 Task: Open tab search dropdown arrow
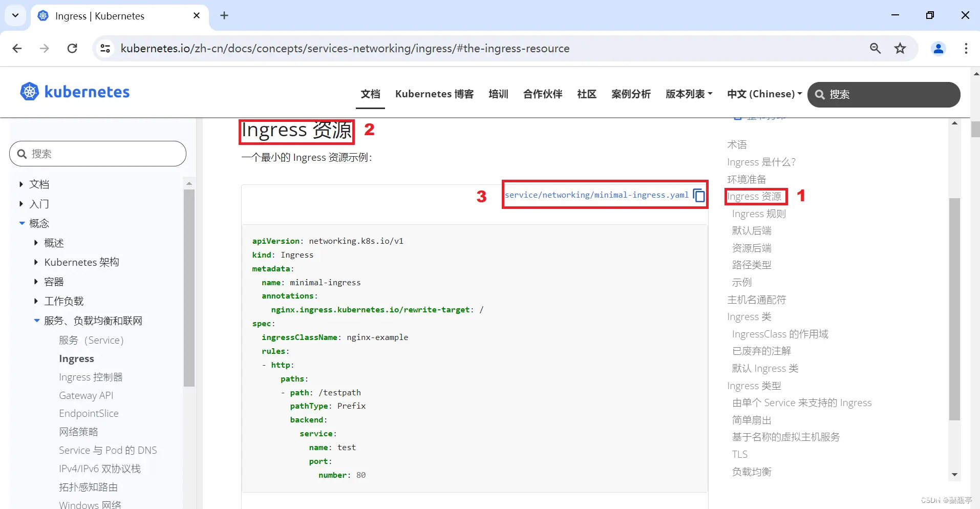[x=15, y=15]
